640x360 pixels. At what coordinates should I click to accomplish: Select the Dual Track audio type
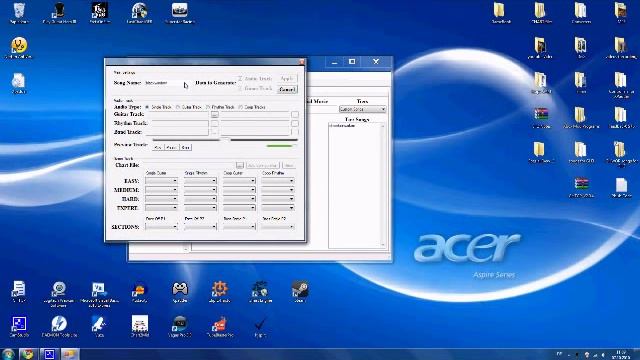pyautogui.click(x=189, y=107)
